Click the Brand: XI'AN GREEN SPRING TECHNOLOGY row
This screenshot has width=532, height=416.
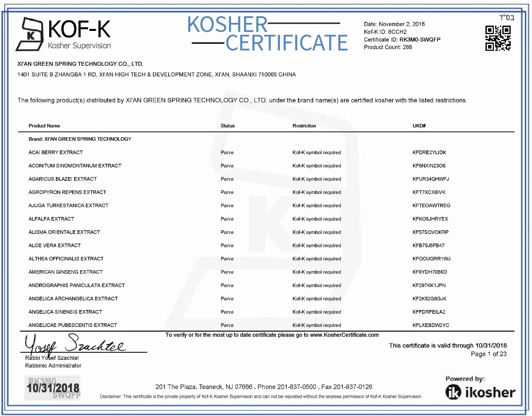pyautogui.click(x=80, y=139)
